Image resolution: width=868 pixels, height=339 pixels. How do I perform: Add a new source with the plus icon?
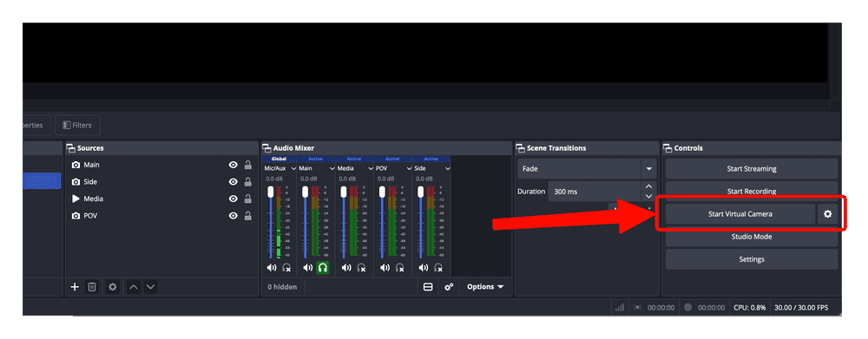[x=76, y=287]
